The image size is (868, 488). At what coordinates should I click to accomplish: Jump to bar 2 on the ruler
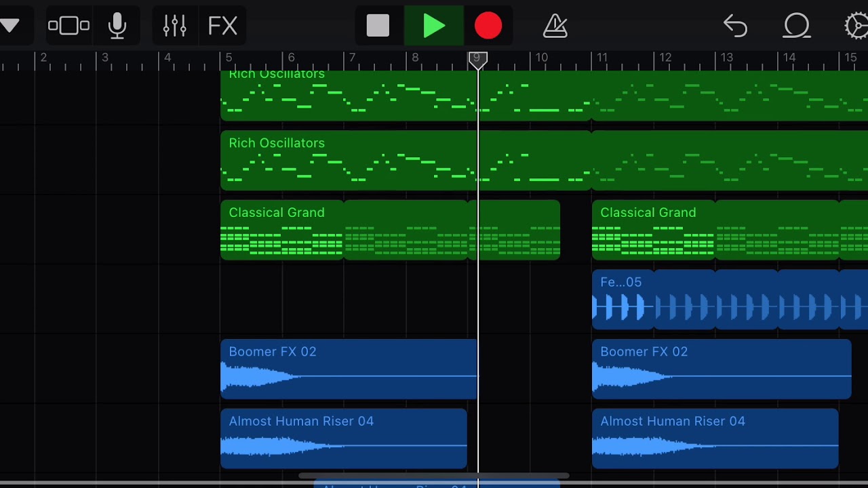pos(43,58)
